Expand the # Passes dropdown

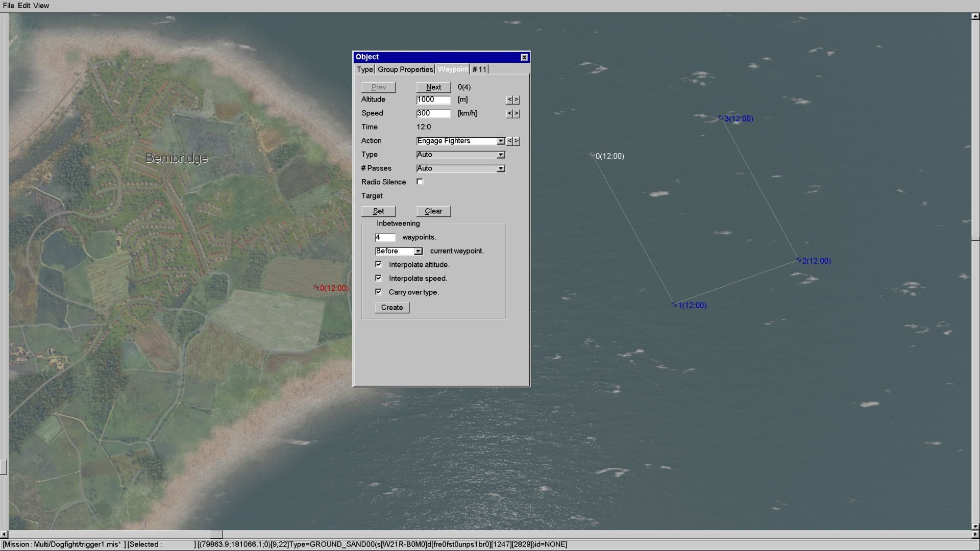(501, 168)
